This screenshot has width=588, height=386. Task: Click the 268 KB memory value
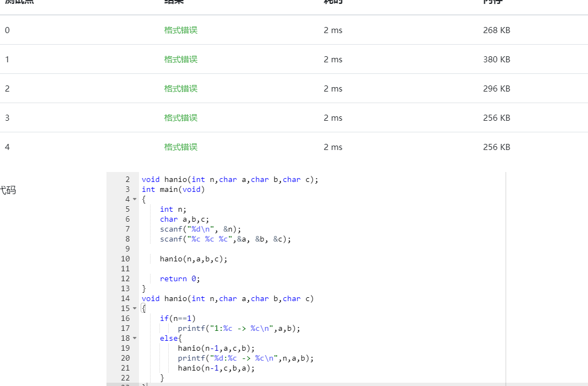(x=496, y=30)
